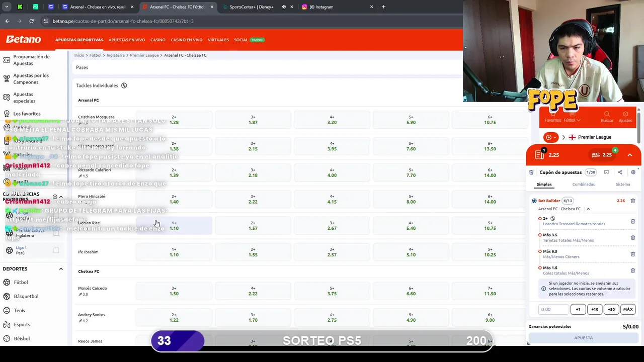The width and height of the screenshot is (644, 362).
Task: Click the share icon in bet slip header
Action: [x=620, y=172]
